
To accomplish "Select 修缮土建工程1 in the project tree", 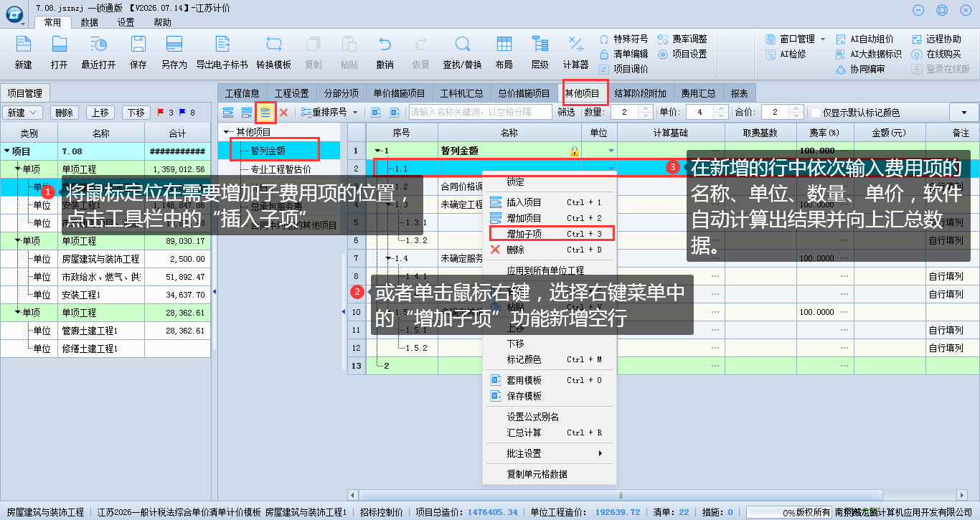I will pyautogui.click(x=90, y=349).
